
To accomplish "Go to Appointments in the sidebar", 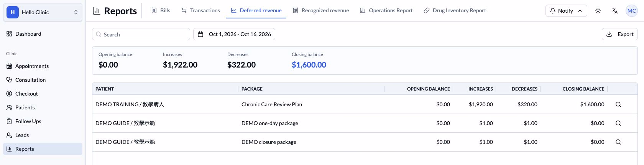I will tap(43, 66).
